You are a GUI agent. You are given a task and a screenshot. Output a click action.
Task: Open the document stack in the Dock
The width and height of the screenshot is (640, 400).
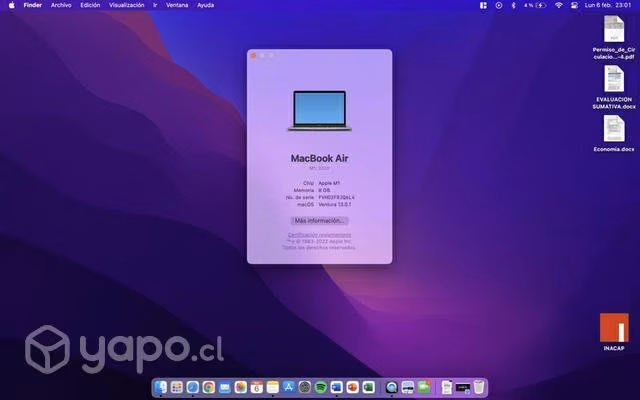click(x=447, y=387)
